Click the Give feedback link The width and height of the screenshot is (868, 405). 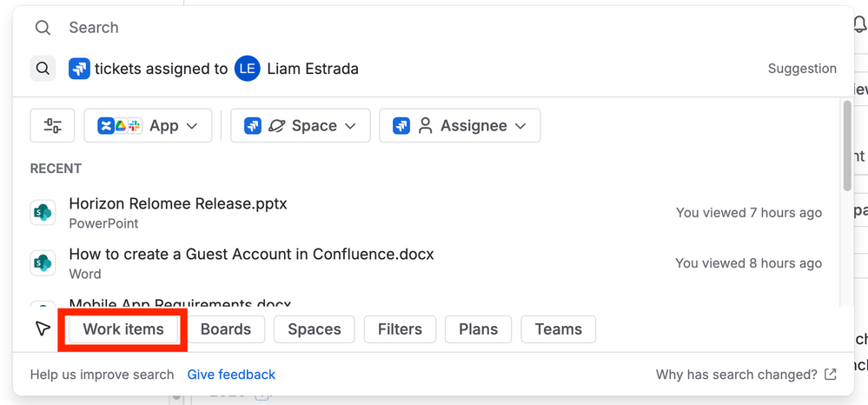click(231, 375)
